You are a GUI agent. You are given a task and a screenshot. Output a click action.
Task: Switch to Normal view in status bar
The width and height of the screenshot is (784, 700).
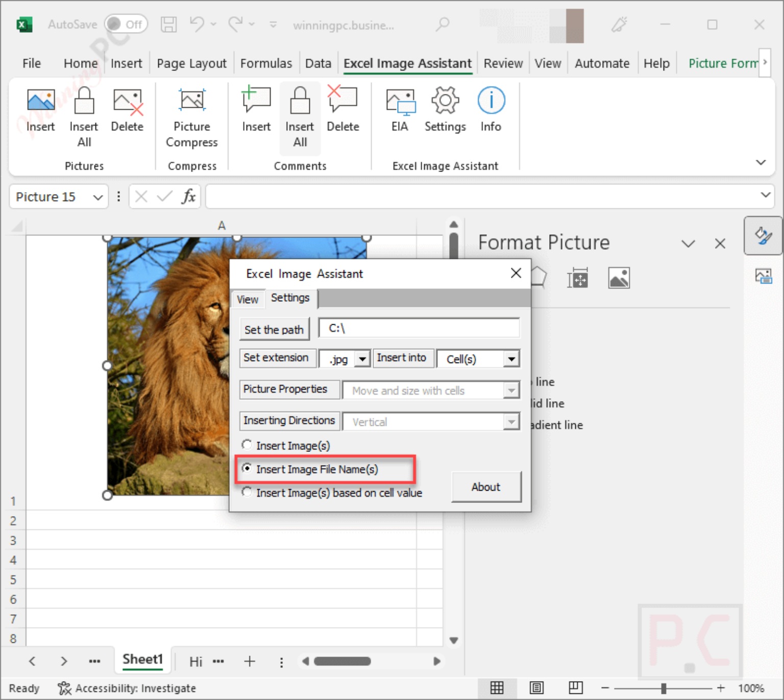click(497, 688)
